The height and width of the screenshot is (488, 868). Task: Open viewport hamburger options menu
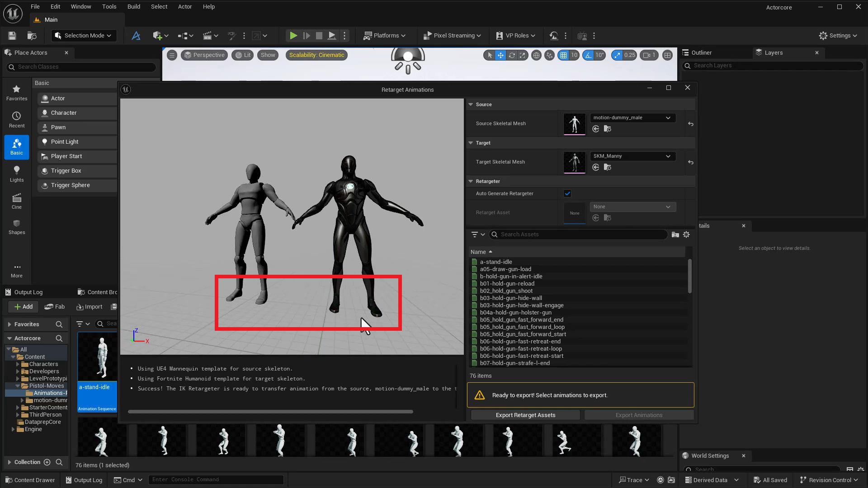[x=172, y=55]
